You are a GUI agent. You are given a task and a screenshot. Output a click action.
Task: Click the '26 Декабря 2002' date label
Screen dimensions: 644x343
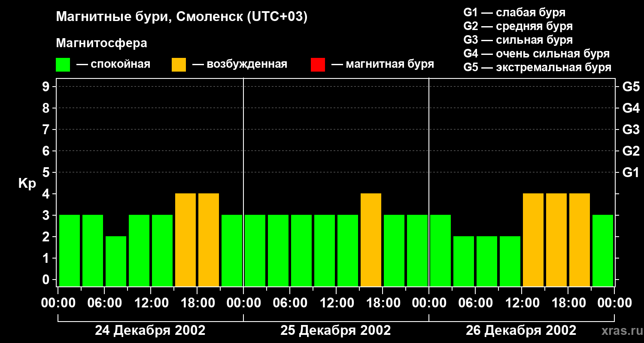coord(521,331)
